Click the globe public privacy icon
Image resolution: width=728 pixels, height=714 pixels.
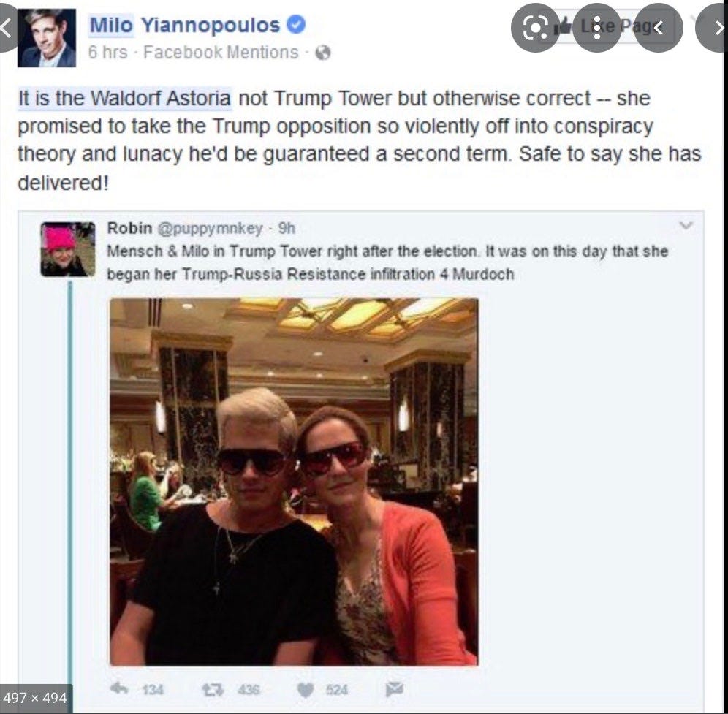[322, 53]
